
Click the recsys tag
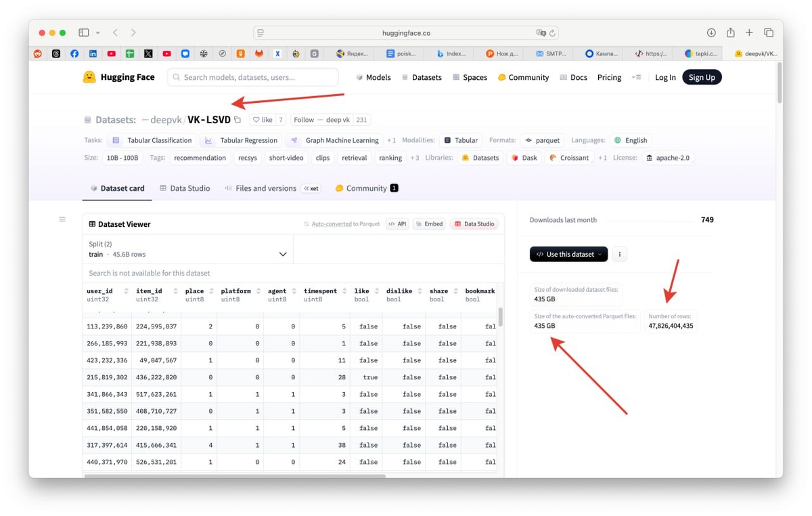[248, 158]
